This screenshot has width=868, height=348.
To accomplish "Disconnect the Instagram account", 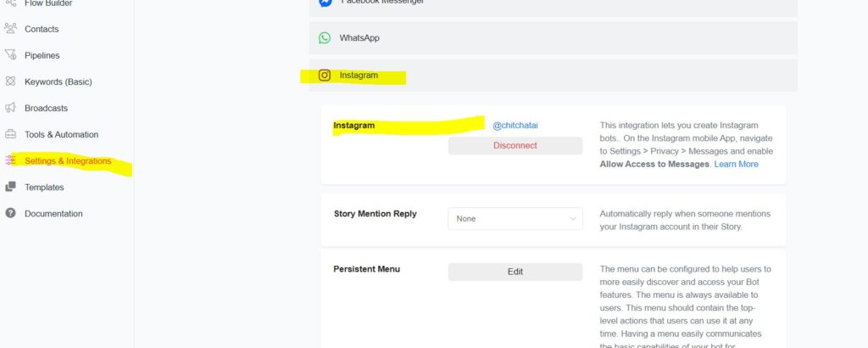I will pos(515,146).
